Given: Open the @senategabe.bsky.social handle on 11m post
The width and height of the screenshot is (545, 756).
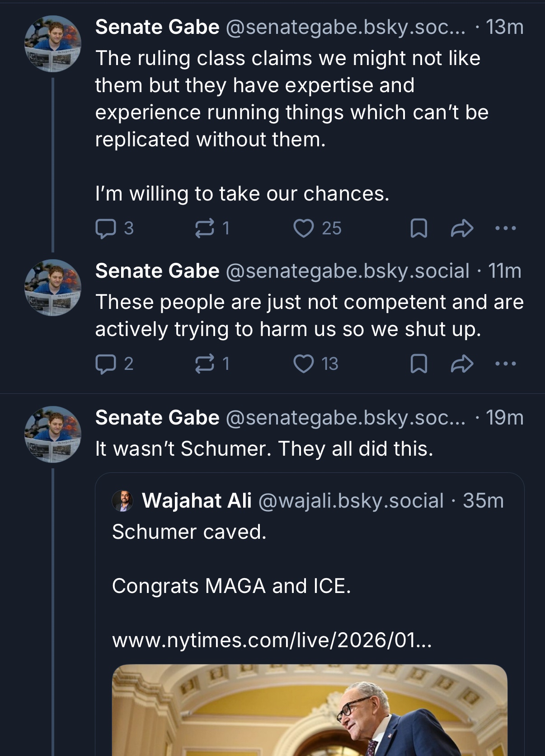Looking at the screenshot, I should [347, 271].
